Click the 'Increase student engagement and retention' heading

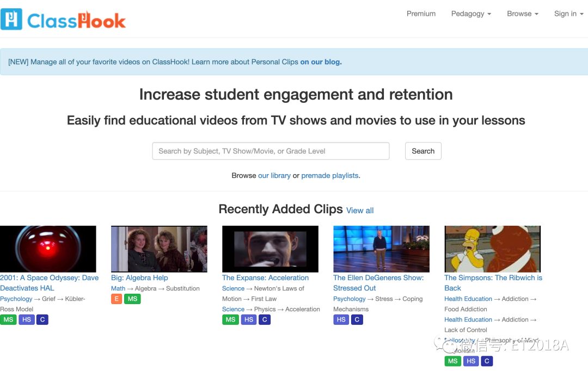[x=296, y=95]
